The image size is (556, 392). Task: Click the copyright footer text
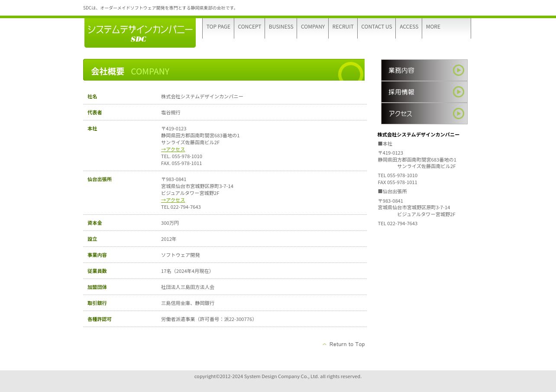pyautogui.click(x=278, y=376)
